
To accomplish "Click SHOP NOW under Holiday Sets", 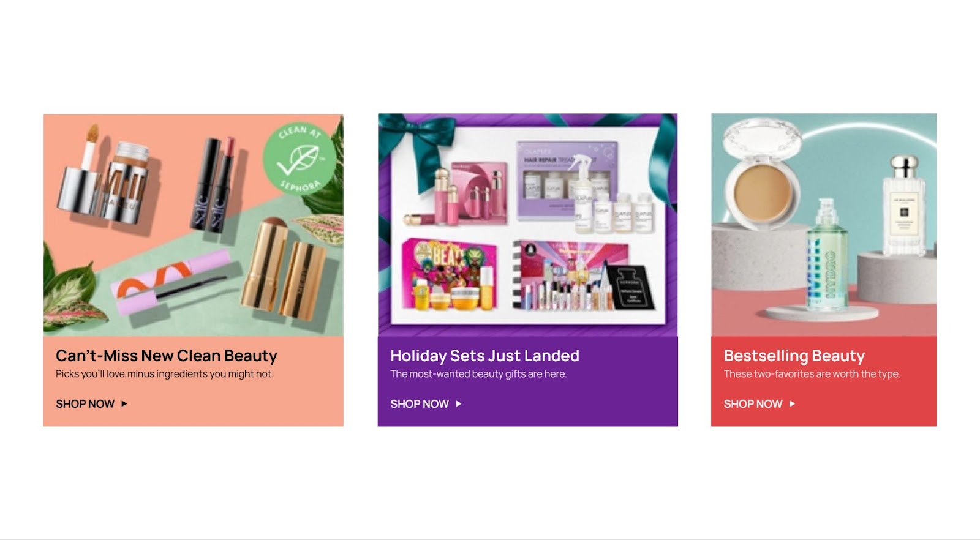I will [420, 404].
